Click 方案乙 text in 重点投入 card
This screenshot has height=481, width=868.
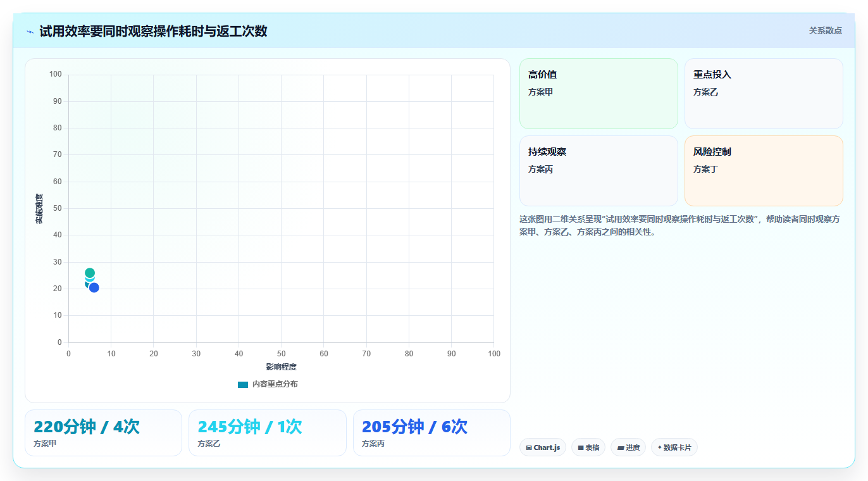pyautogui.click(x=705, y=92)
